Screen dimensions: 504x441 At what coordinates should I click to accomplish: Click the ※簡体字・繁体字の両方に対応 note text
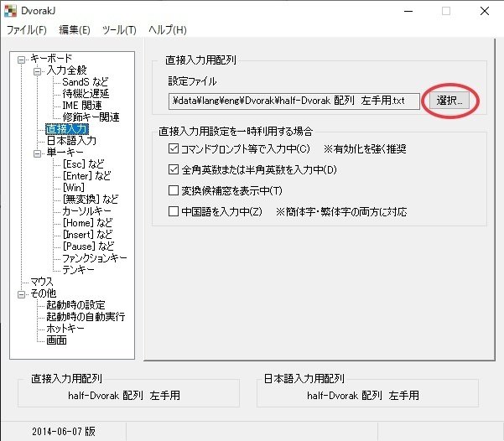click(341, 212)
